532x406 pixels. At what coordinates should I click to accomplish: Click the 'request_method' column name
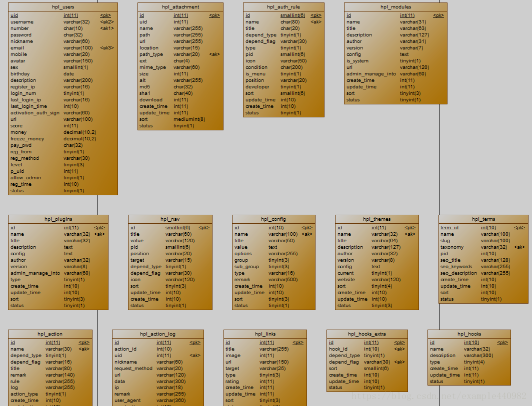[x=133, y=369]
